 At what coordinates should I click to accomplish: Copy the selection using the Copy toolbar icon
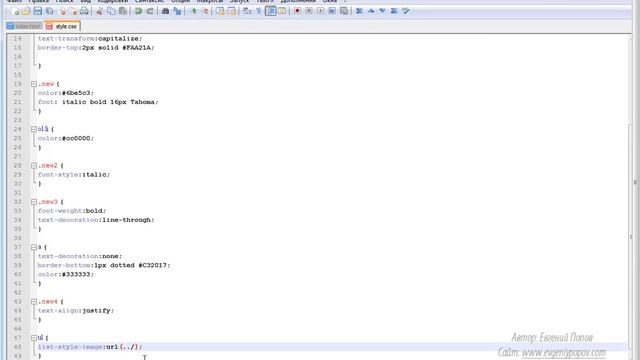[x=111, y=11]
